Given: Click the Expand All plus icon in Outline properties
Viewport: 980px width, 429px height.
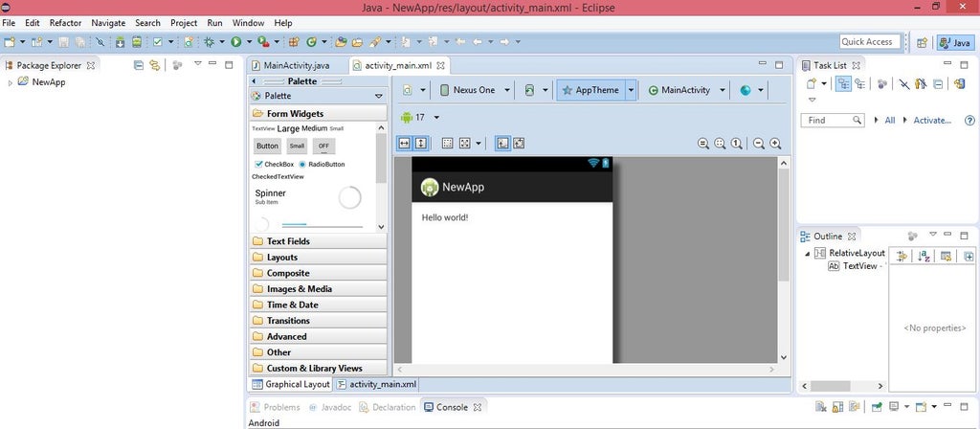Looking at the screenshot, I should (969, 256).
